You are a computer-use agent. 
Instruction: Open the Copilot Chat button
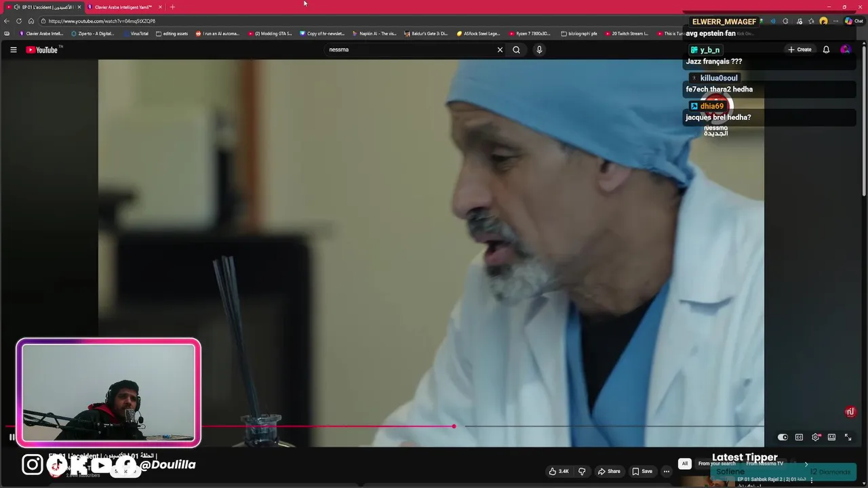point(854,21)
